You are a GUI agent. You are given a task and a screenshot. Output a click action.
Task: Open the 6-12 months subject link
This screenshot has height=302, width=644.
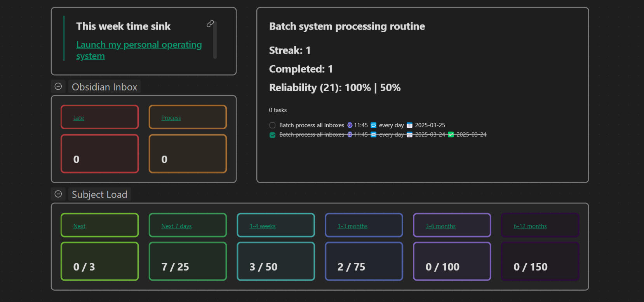(530, 226)
